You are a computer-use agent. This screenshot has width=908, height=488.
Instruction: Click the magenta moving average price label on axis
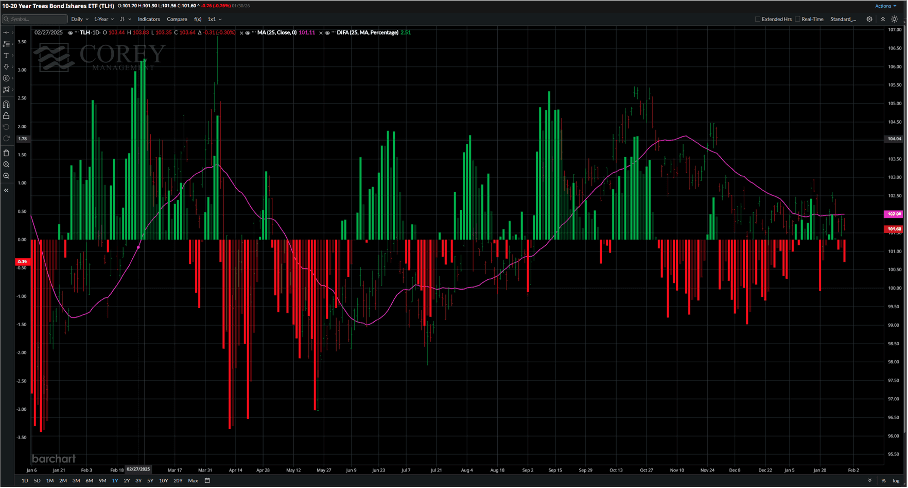pyautogui.click(x=894, y=214)
